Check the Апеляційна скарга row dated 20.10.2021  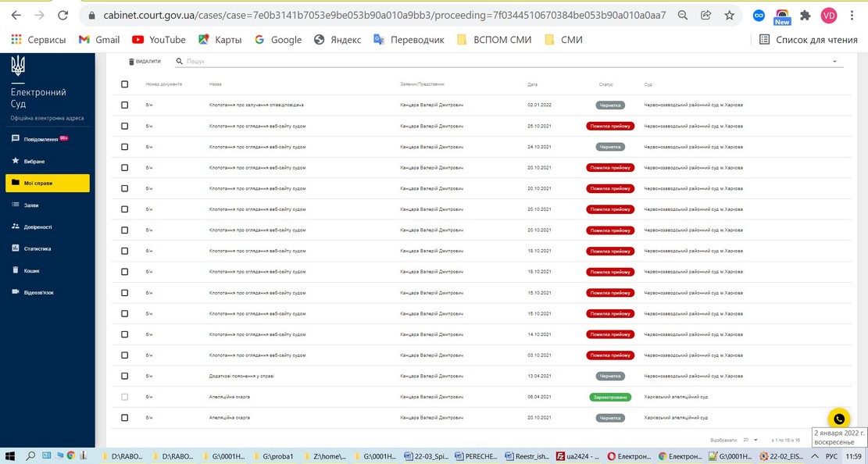pyautogui.click(x=124, y=418)
